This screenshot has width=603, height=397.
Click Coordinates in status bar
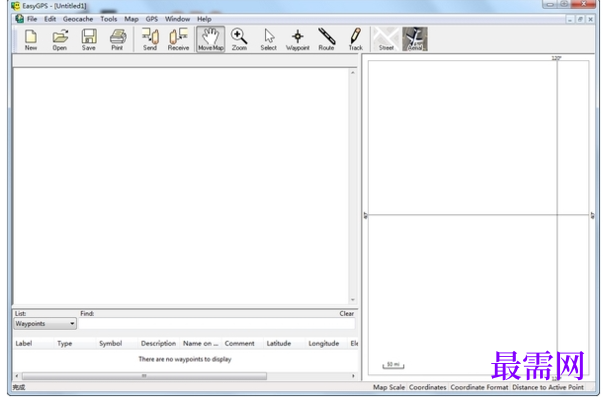click(x=427, y=387)
